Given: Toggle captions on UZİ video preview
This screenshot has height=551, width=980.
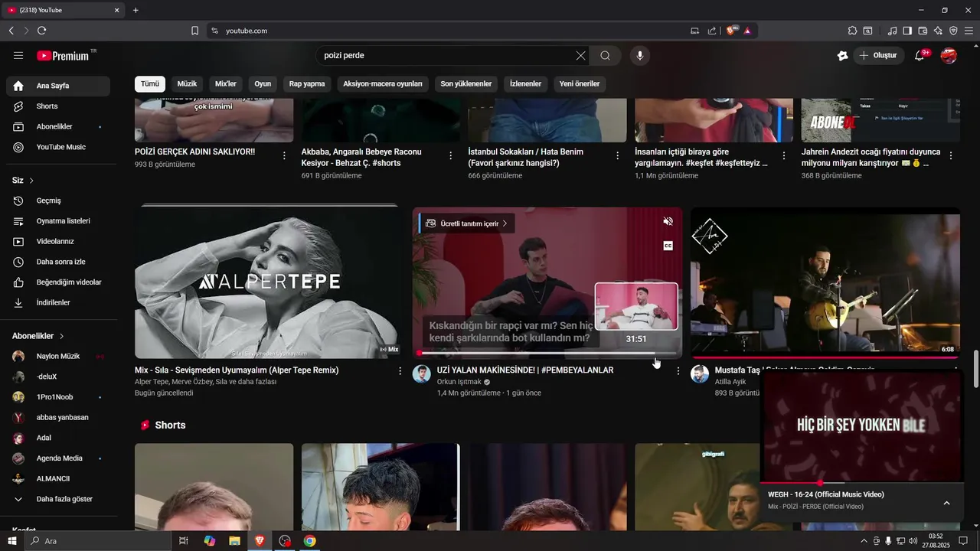Looking at the screenshot, I should tap(668, 246).
